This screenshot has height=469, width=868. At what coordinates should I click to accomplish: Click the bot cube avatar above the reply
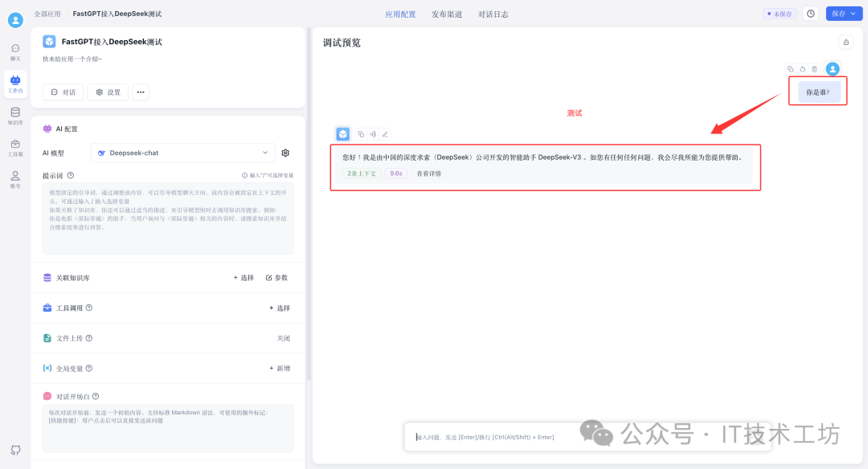coord(342,134)
